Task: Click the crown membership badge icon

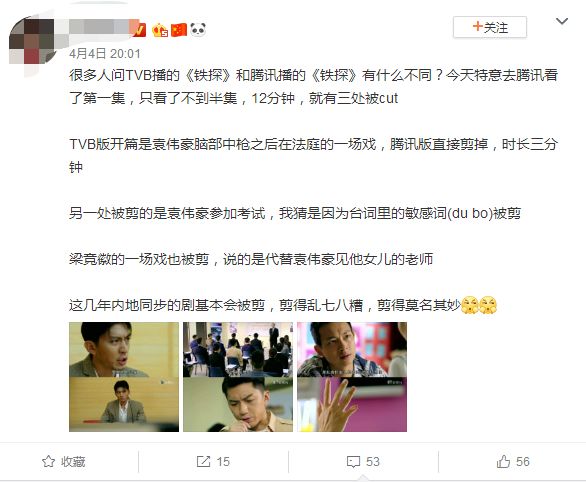Action: tap(160, 30)
